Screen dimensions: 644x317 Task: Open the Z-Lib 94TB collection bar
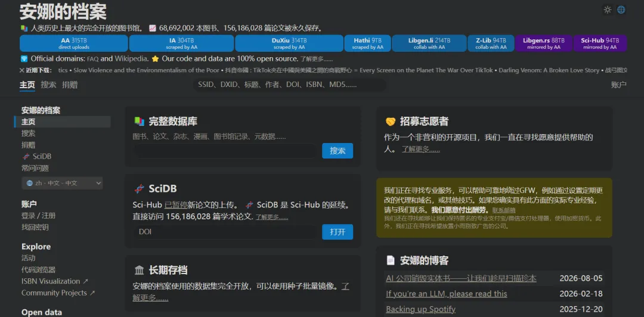click(491, 43)
